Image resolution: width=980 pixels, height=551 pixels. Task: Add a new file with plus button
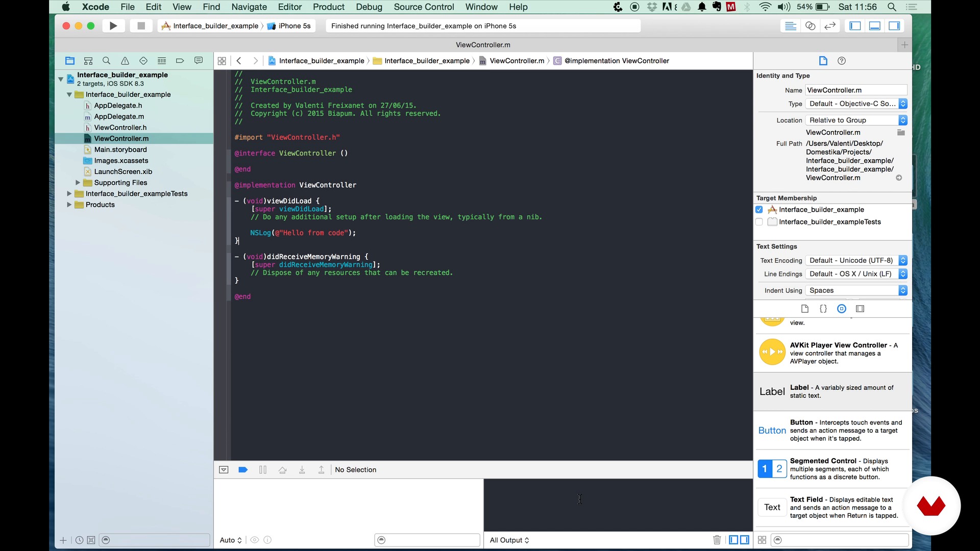tap(63, 540)
